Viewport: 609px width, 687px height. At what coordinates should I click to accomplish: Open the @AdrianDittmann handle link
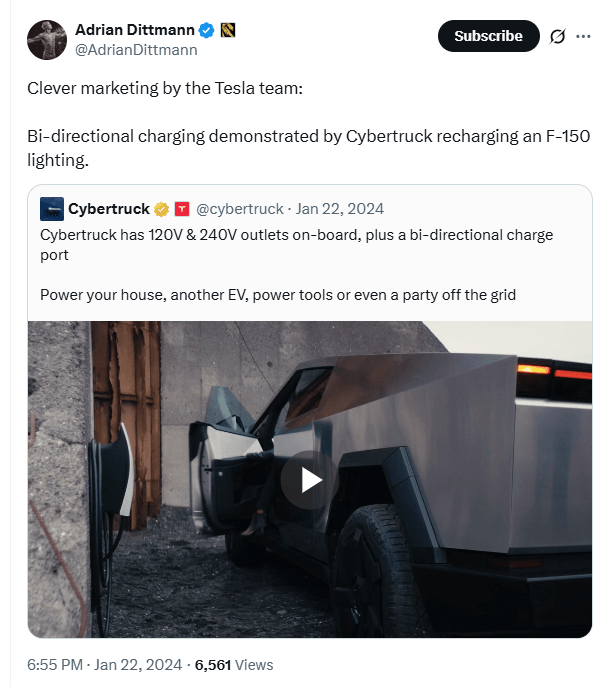tap(136, 50)
